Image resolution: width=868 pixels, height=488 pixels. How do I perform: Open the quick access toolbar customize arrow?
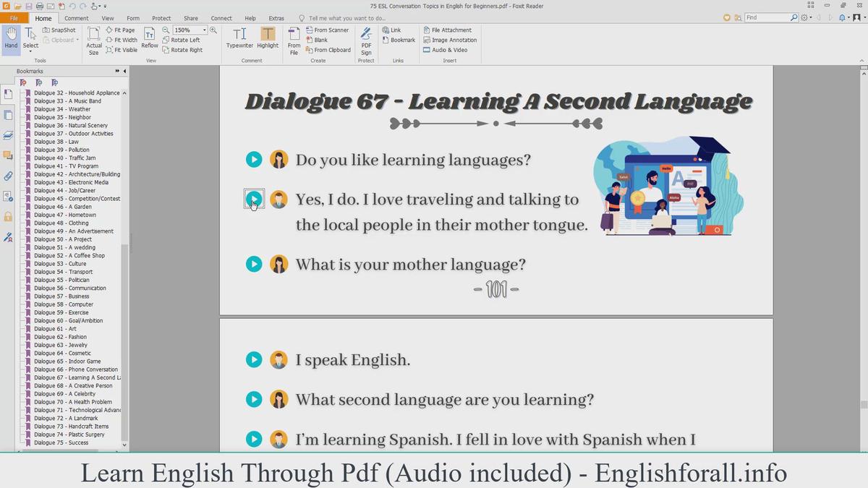pyautogui.click(x=105, y=6)
